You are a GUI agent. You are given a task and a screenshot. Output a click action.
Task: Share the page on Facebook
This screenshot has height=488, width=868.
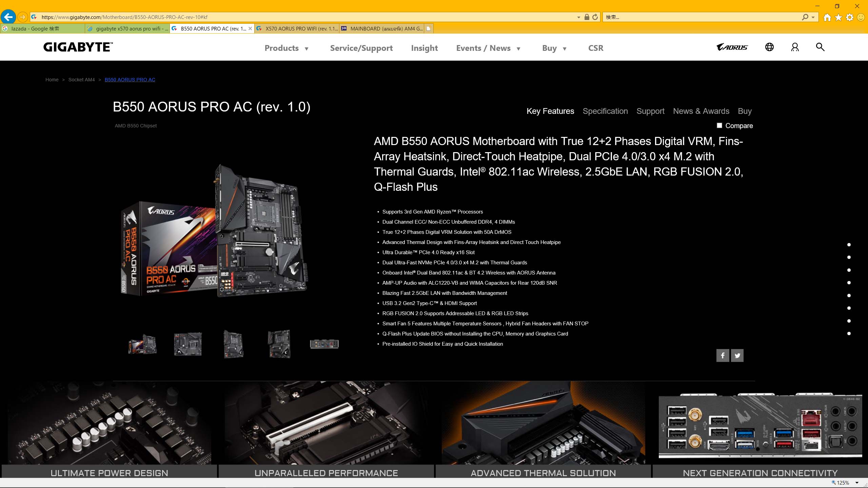pyautogui.click(x=723, y=355)
